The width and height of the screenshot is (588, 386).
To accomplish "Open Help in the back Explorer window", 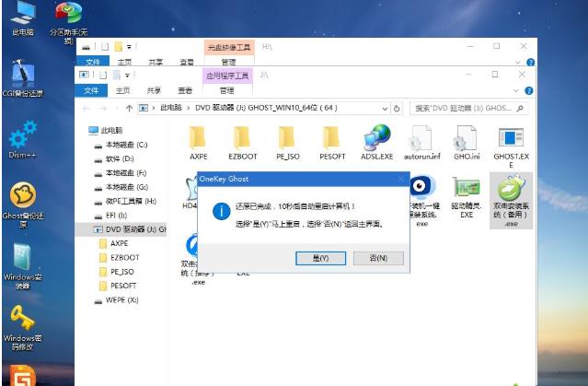I will (530, 62).
